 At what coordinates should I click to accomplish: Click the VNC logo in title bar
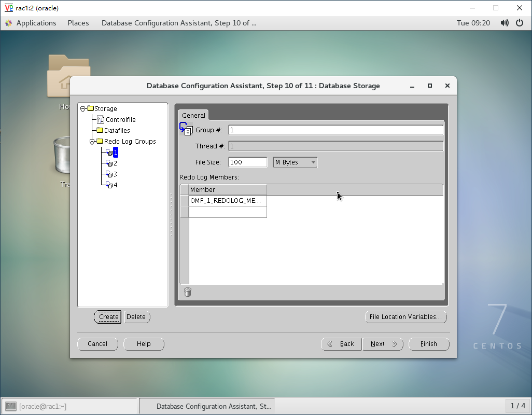point(9,8)
